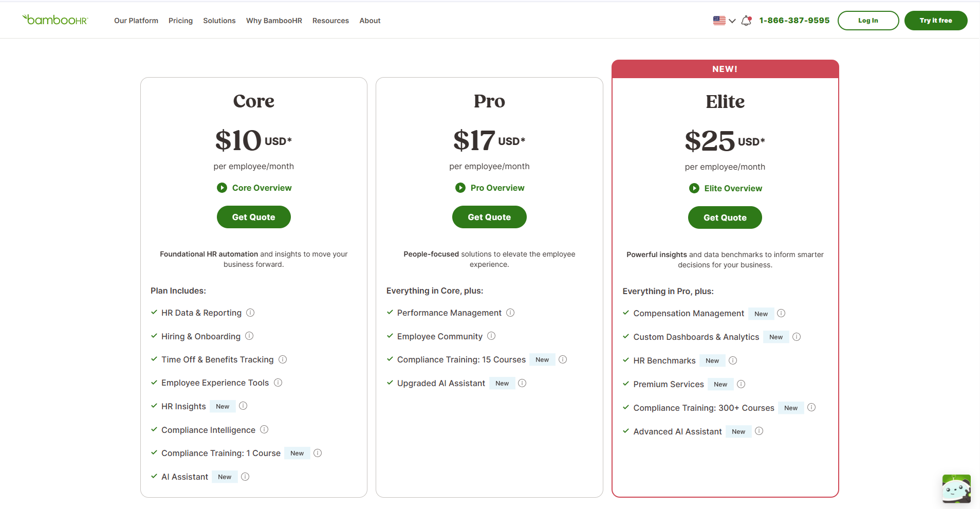980x509 pixels.
Task: Click the play icon beside Elite Overview
Action: (694, 188)
